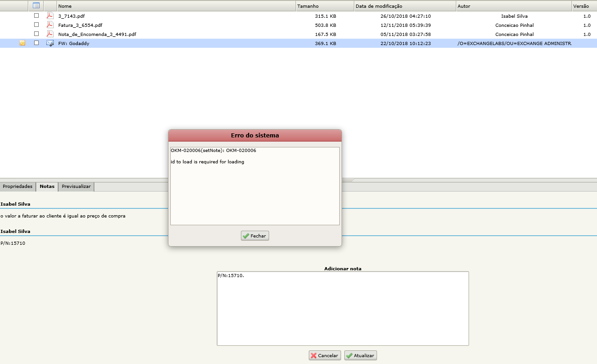Click the PDF icon beside Fatura_3_6554.pdf
This screenshot has width=597, height=364.
coord(50,25)
